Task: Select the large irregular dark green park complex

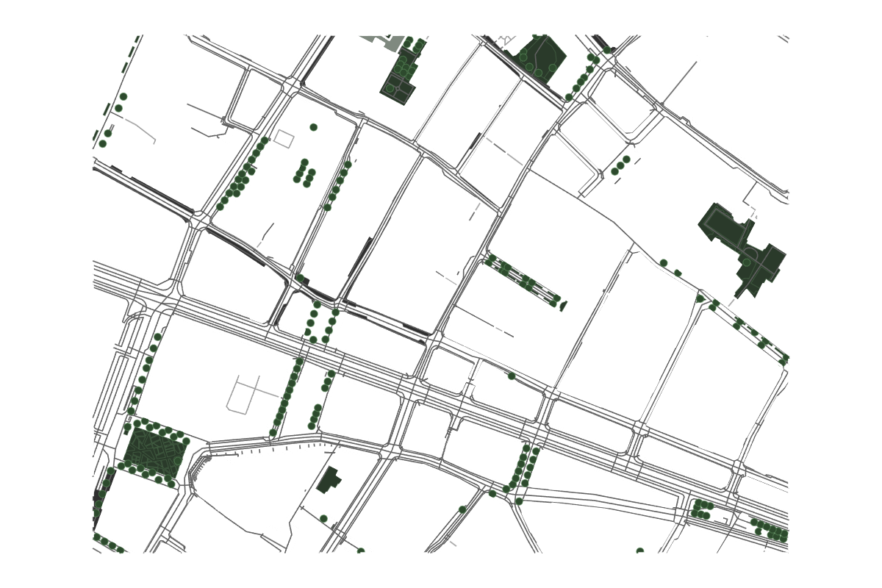Action: [742, 250]
